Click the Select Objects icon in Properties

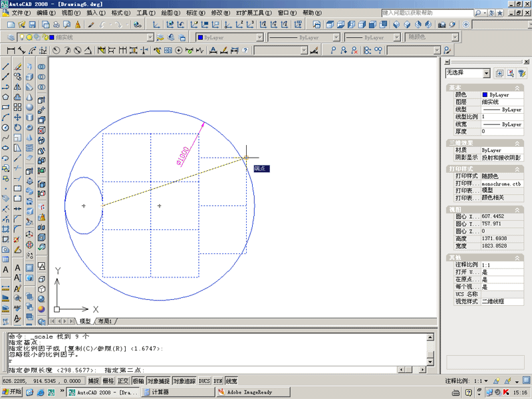(x=511, y=73)
